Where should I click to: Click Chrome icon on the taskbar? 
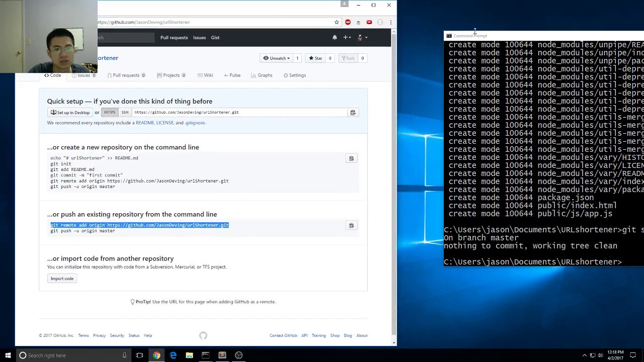pyautogui.click(x=156, y=355)
